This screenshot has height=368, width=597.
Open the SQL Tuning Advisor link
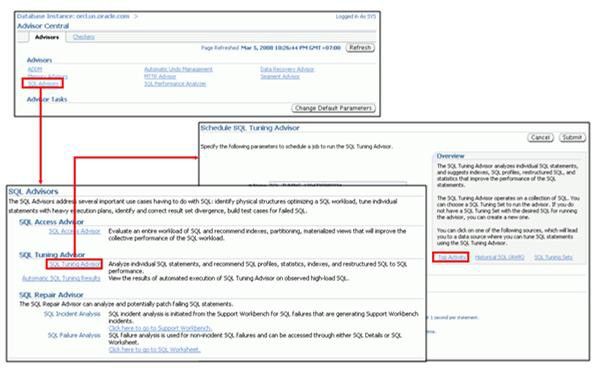pos(75,264)
